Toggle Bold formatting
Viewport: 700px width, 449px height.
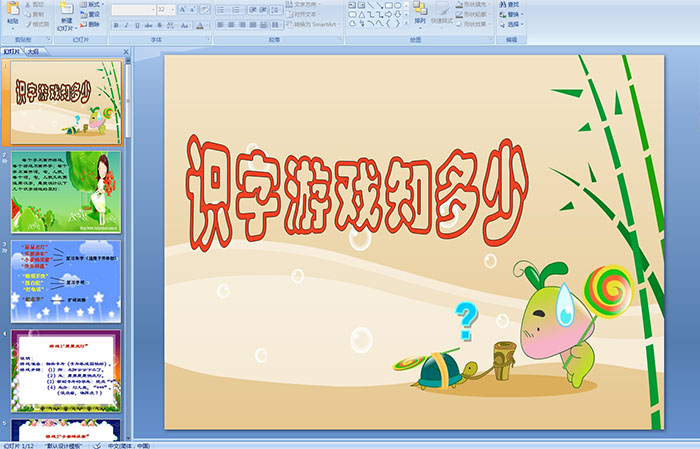coord(116,25)
